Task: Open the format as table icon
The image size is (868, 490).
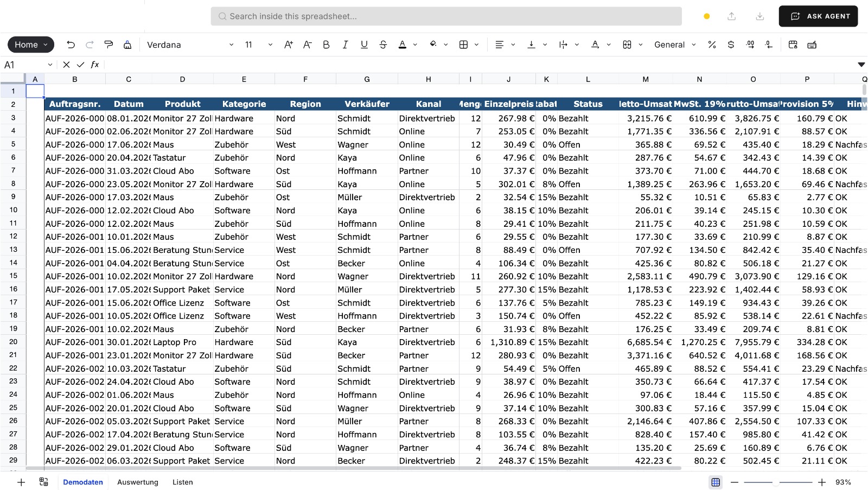Action: pos(793,45)
